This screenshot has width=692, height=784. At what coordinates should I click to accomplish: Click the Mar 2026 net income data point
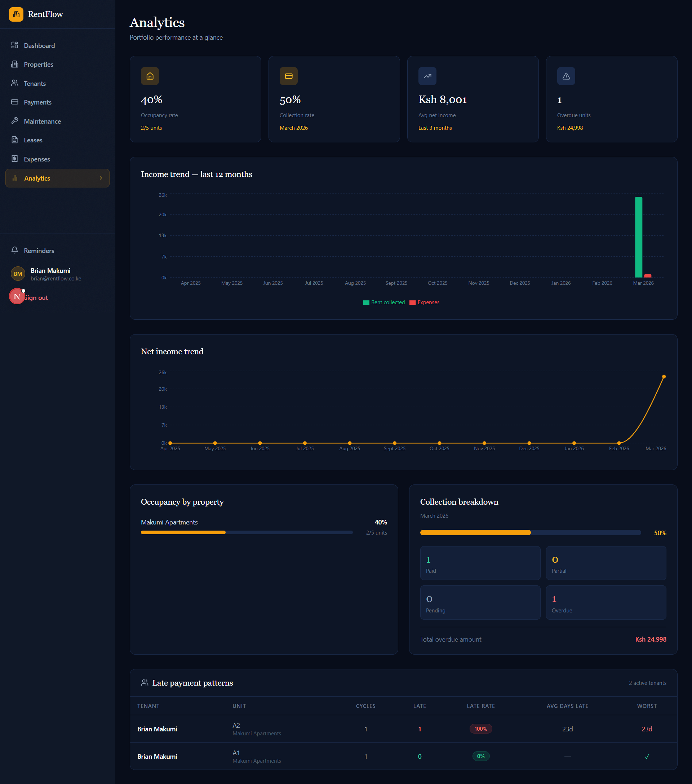664,377
